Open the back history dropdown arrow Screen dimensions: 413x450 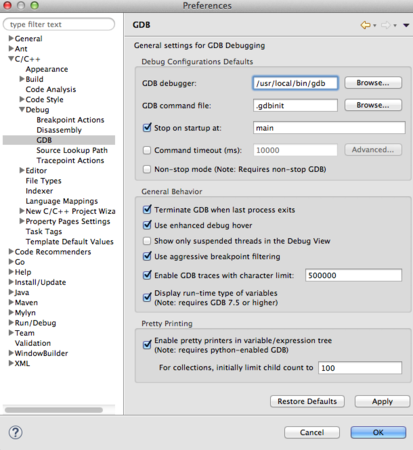(375, 25)
